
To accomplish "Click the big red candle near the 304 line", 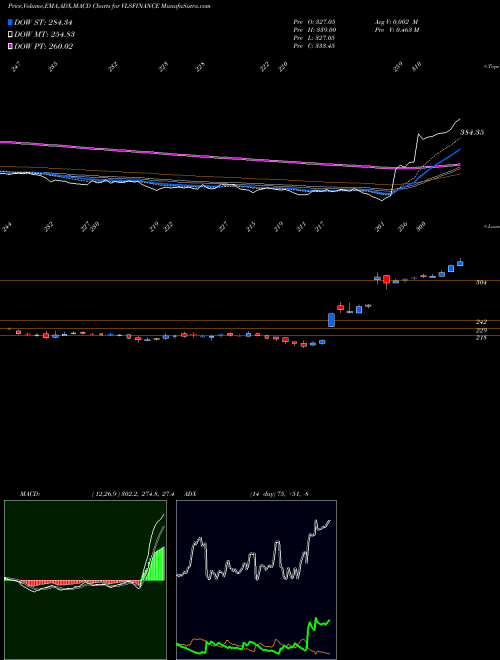I will [x=386, y=279].
